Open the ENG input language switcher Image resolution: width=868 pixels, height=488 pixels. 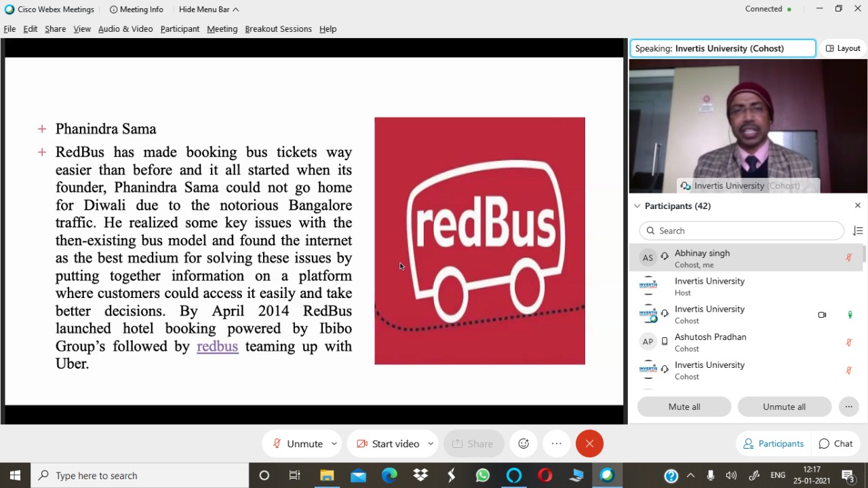point(778,475)
